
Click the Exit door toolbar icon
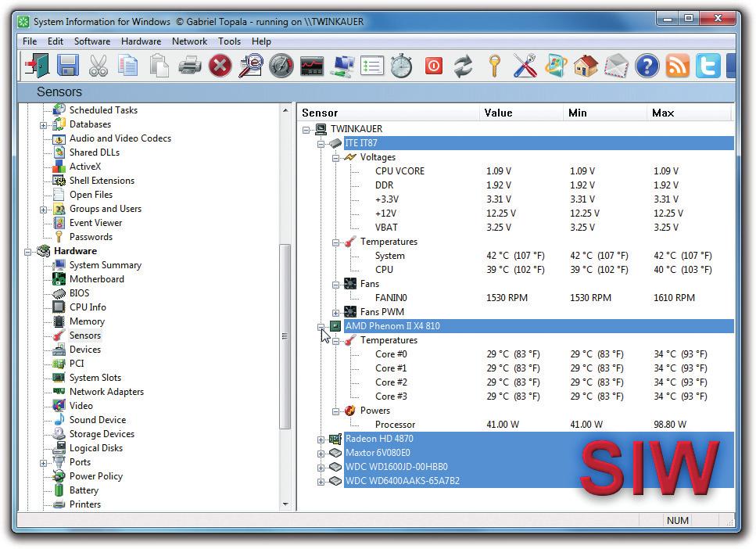pyautogui.click(x=37, y=66)
